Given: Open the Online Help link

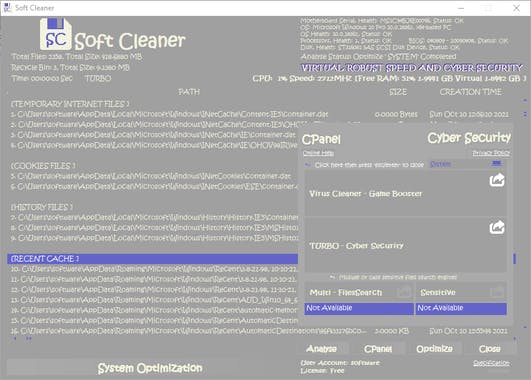Looking at the screenshot, I should tap(318, 153).
